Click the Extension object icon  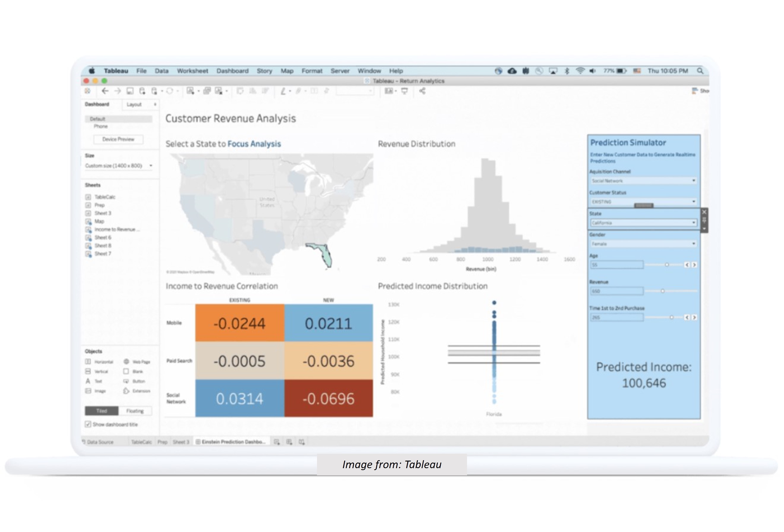coord(126,391)
